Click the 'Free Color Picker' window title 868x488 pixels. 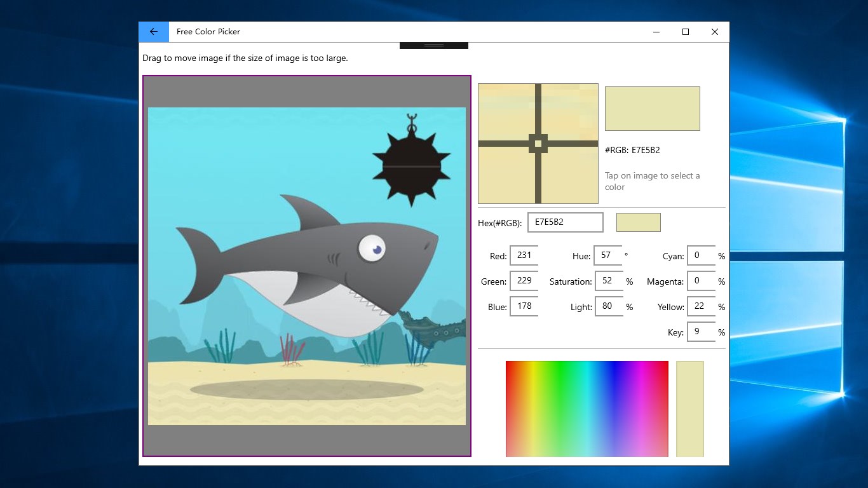tap(208, 32)
